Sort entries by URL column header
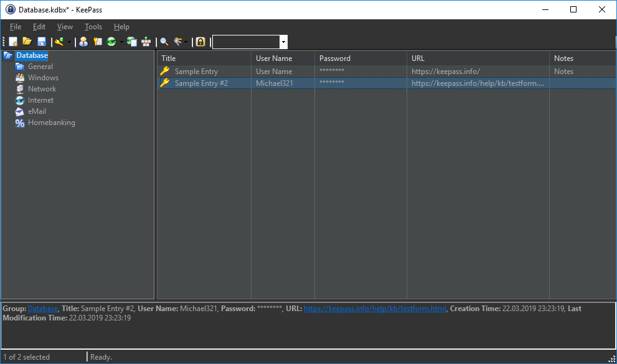Viewport: 617px width, 364px height. [x=478, y=58]
